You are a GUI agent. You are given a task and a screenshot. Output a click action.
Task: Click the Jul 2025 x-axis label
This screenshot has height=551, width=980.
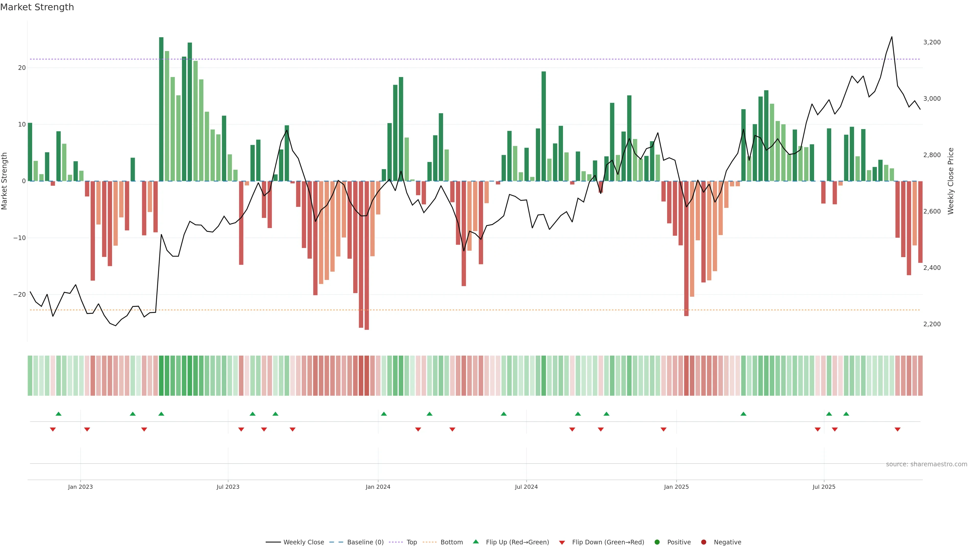824,487
